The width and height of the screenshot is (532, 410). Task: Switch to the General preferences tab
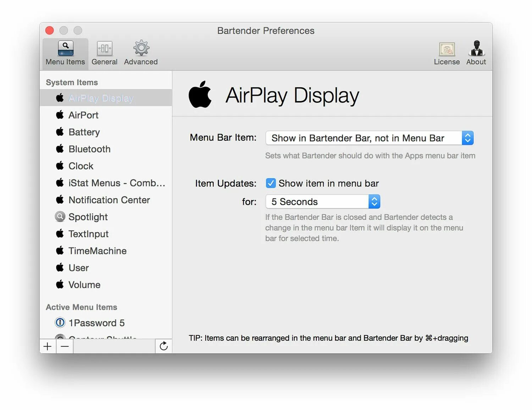click(104, 53)
